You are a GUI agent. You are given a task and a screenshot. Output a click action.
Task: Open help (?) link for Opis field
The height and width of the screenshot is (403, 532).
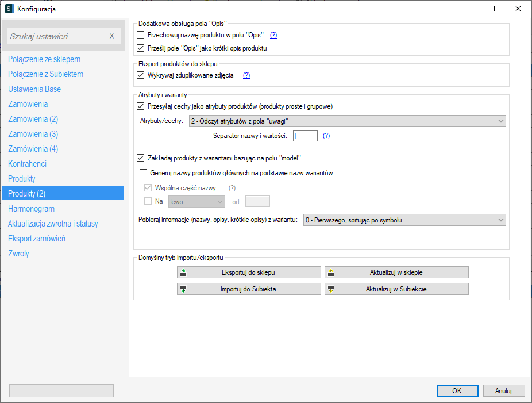click(273, 35)
